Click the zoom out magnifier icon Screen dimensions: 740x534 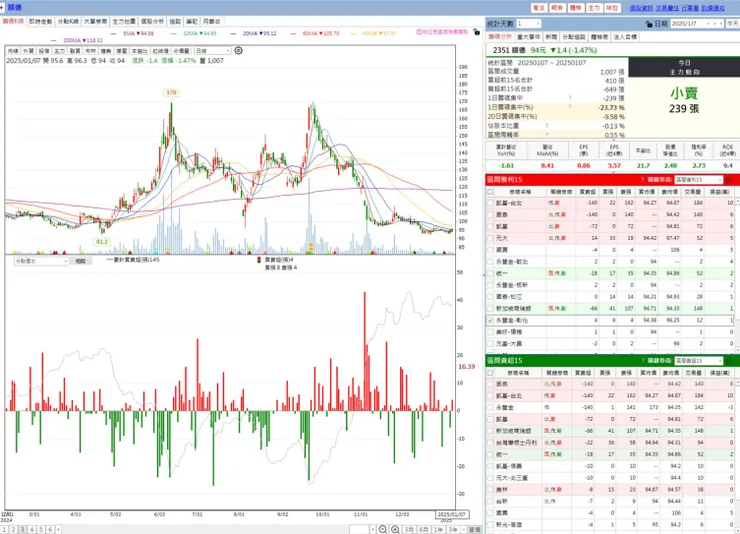click(x=383, y=530)
